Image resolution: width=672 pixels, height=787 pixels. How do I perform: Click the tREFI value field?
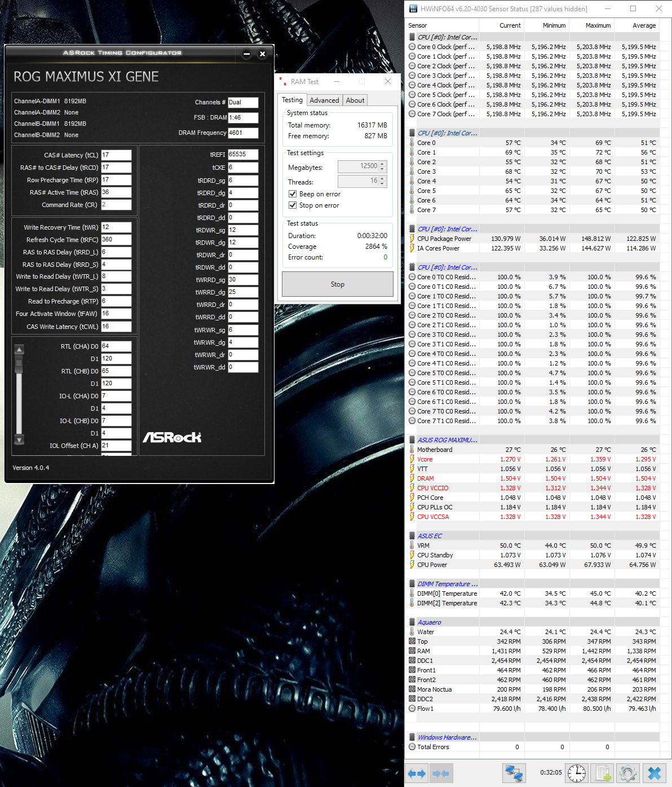(x=243, y=154)
